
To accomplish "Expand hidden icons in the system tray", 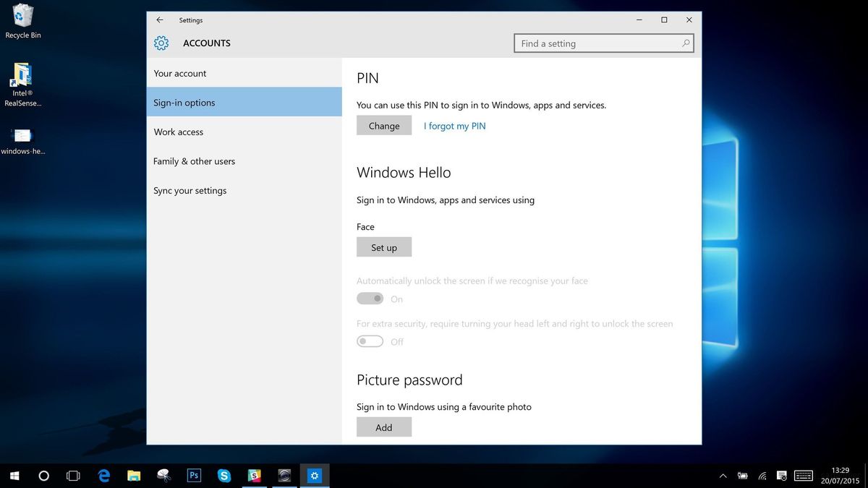I will (723, 476).
